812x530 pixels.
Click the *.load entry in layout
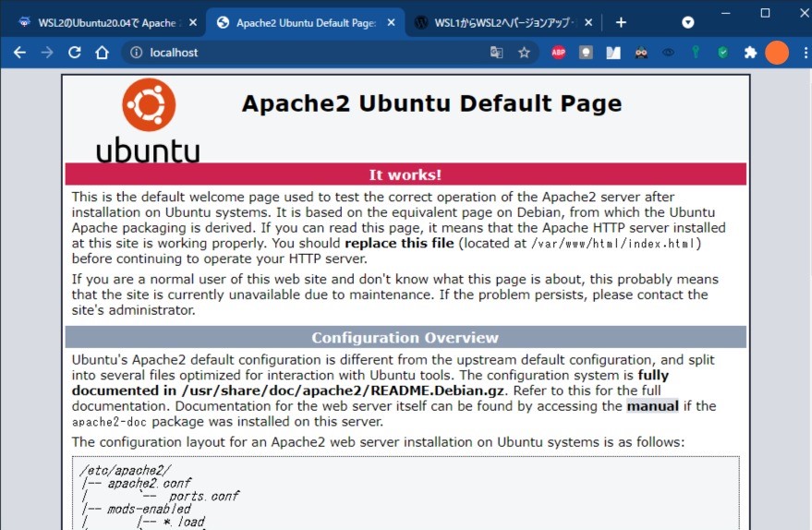[x=184, y=522]
